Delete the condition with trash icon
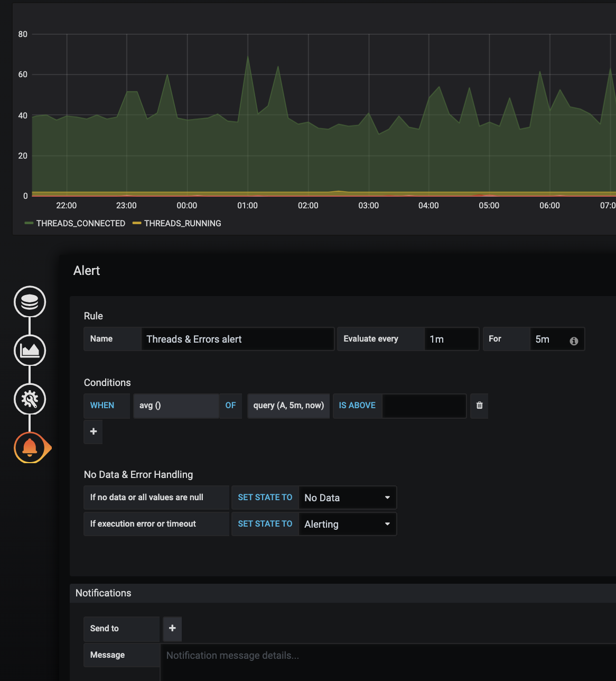616x681 pixels. [x=479, y=406]
